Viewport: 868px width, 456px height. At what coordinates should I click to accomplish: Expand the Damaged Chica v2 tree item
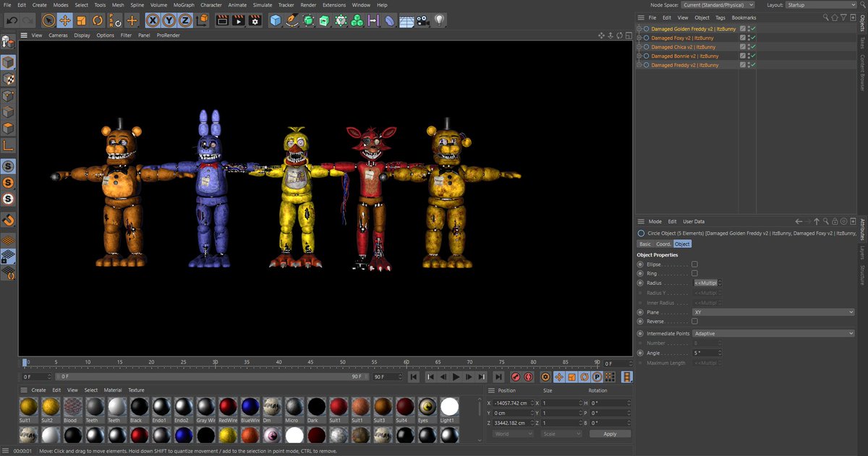tap(639, 47)
